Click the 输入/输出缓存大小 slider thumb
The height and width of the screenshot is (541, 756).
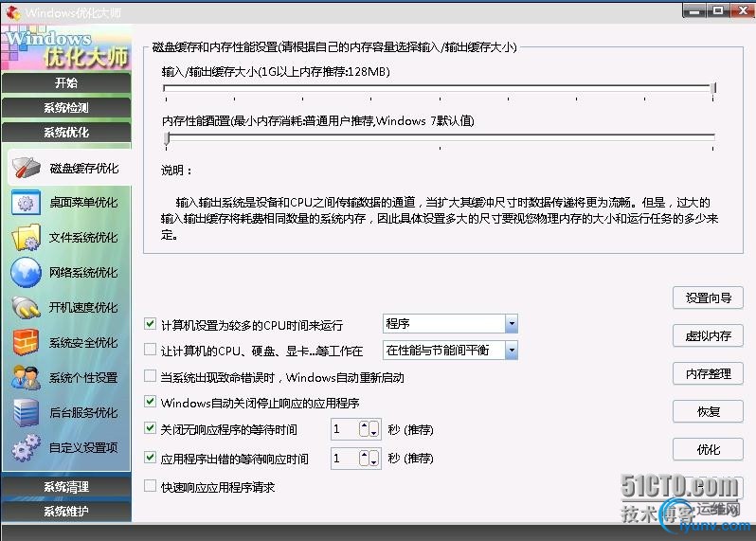point(713,88)
